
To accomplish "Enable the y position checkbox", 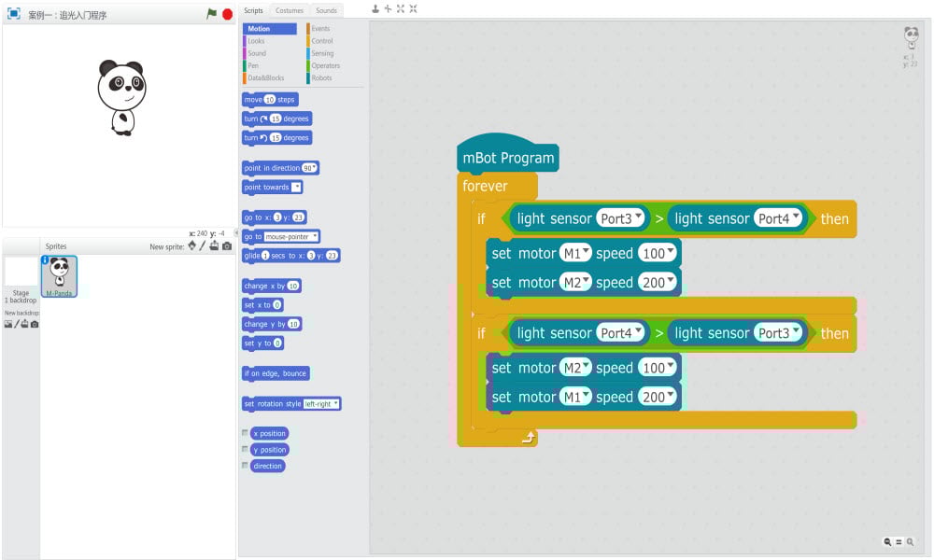I will [x=246, y=450].
